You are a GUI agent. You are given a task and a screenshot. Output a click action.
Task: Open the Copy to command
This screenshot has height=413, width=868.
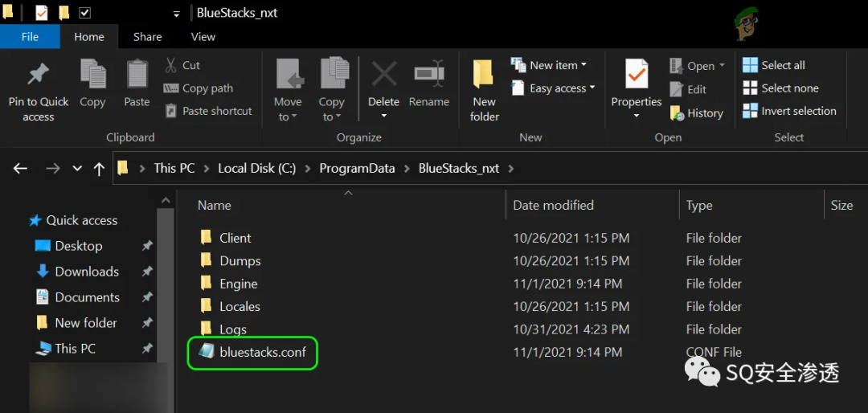(x=332, y=90)
